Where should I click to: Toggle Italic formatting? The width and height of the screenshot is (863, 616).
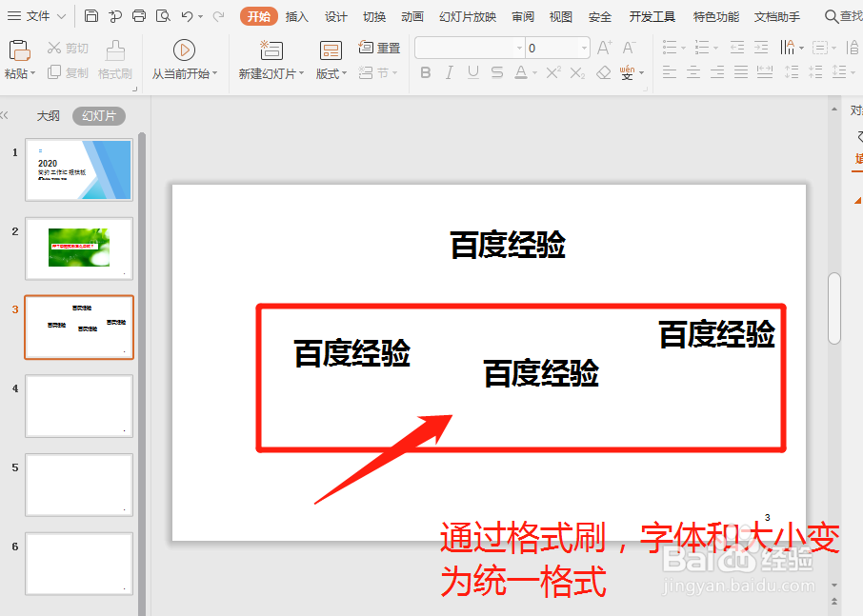(x=449, y=72)
